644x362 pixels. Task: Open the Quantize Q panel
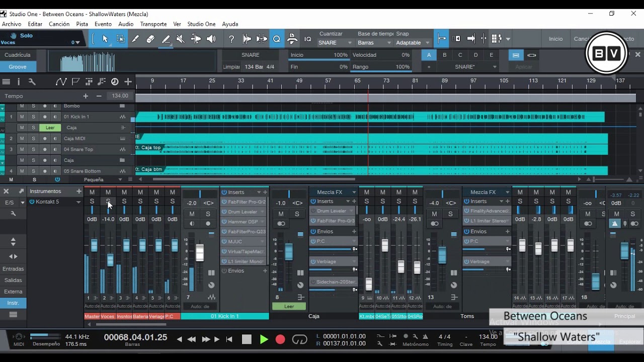click(277, 39)
